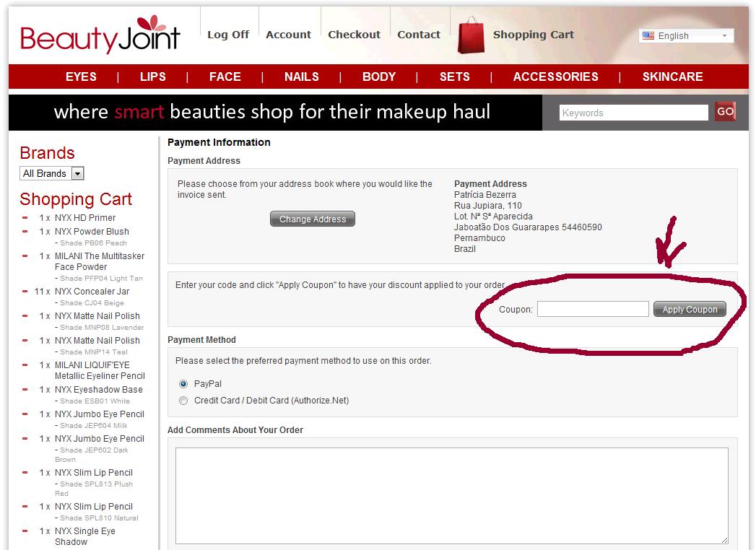Remove Teal NYX Matte Nail Polish via minus icon
756x550 pixels.
click(25, 340)
